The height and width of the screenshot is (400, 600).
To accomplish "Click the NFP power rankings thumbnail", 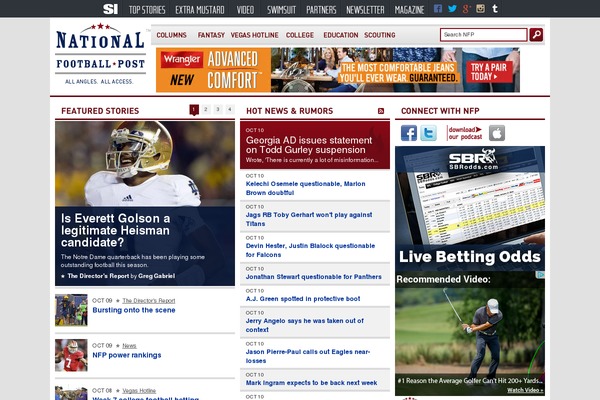I will (x=71, y=355).
